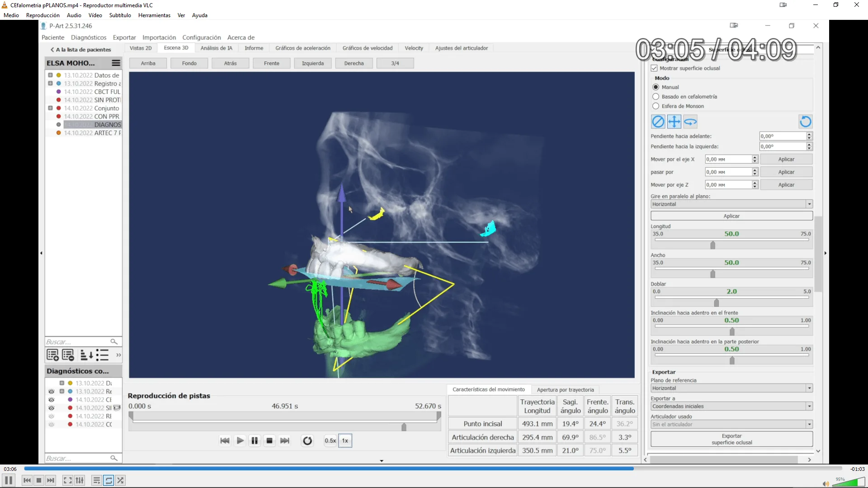Select the move surface arrows tool
868x488 pixels.
pos(674,122)
